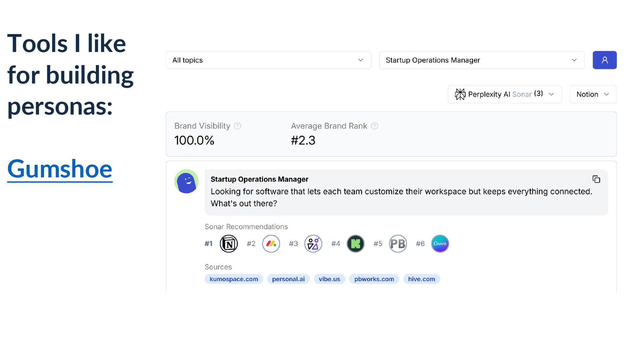
Task: Click the bold Startup Operations Manager heading
Action: coord(259,179)
